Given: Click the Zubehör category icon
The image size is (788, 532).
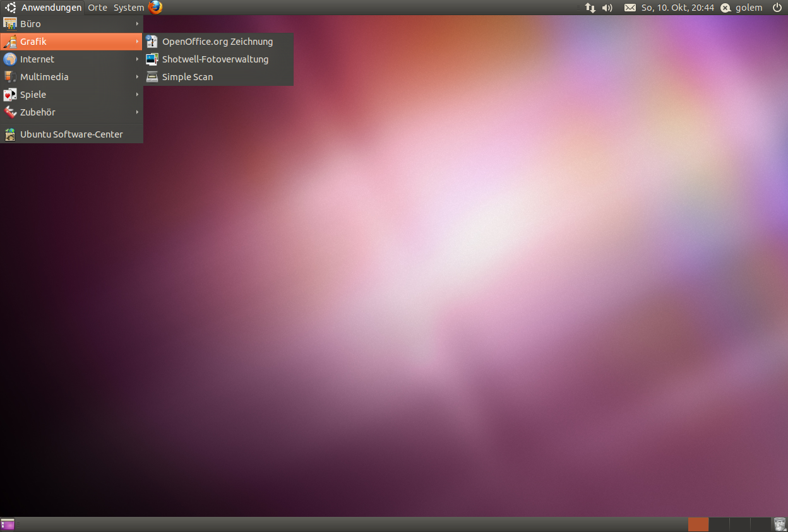Looking at the screenshot, I should pyautogui.click(x=10, y=112).
